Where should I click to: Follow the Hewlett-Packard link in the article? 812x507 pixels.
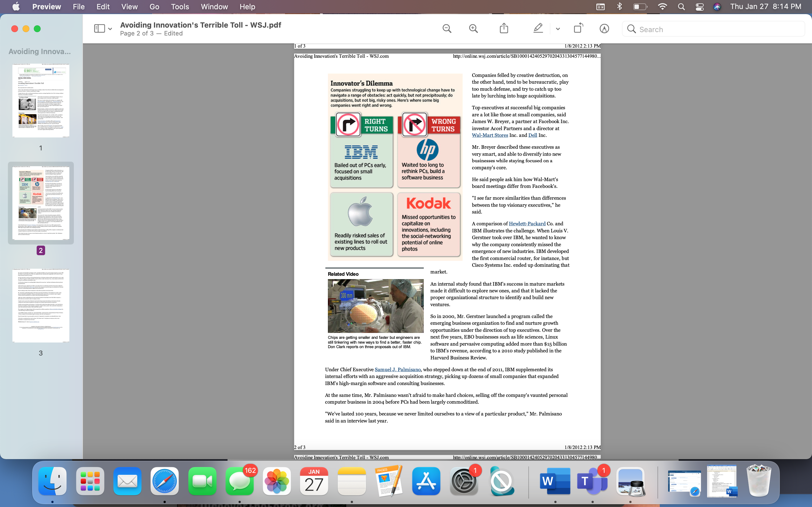tap(526, 223)
